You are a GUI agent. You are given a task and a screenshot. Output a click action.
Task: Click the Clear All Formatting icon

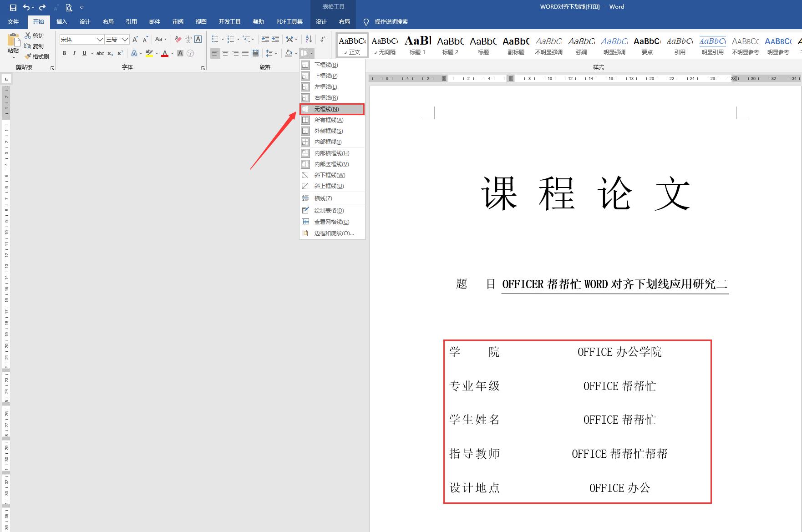coord(178,40)
